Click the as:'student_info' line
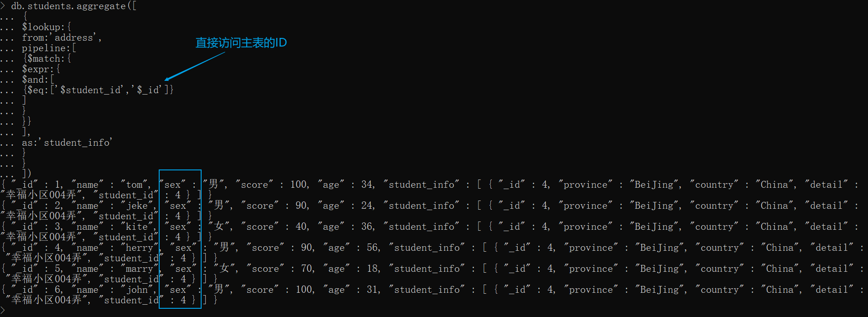 pos(67,143)
